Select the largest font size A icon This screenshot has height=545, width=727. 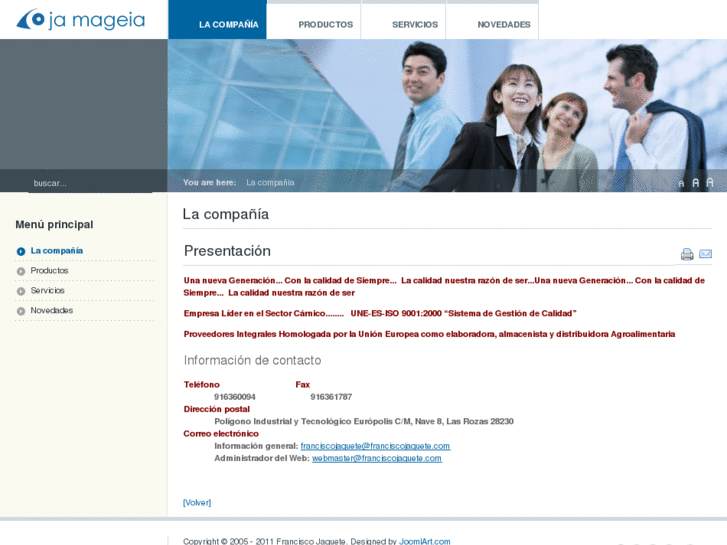coord(709,183)
